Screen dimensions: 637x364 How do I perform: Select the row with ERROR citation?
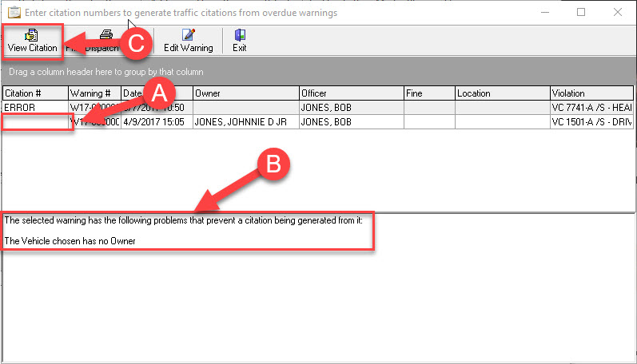tap(34, 107)
